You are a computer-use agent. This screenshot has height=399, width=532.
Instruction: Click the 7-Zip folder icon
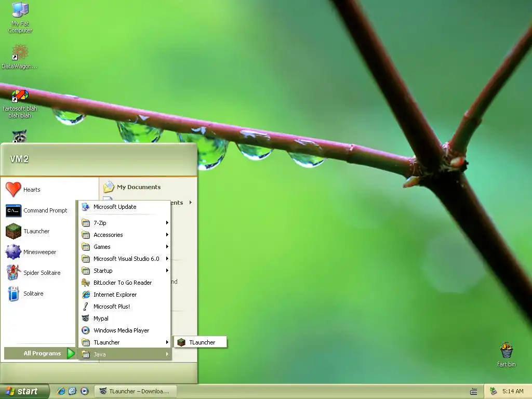[x=86, y=223]
